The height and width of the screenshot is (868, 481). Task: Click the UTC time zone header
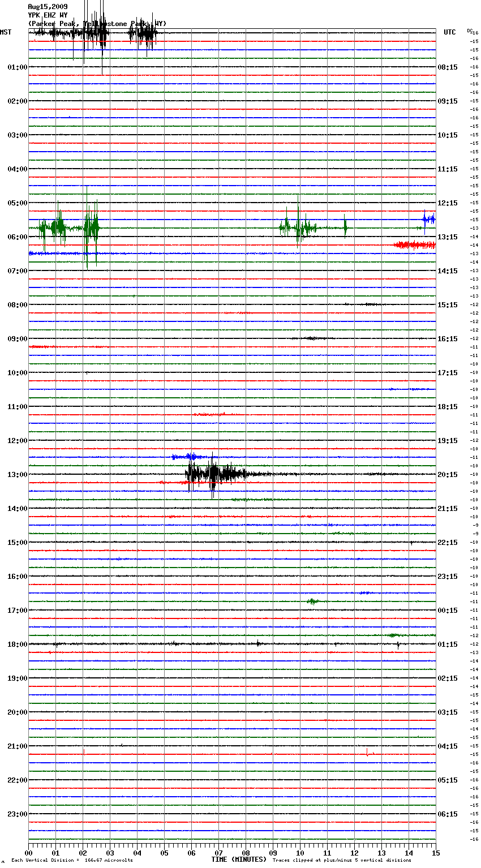(x=450, y=32)
